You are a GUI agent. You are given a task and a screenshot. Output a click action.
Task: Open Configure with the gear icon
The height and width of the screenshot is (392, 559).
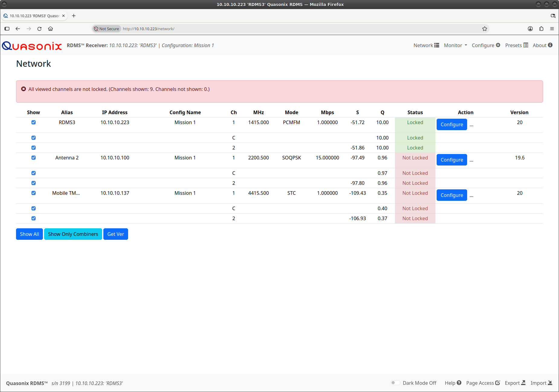498,45
